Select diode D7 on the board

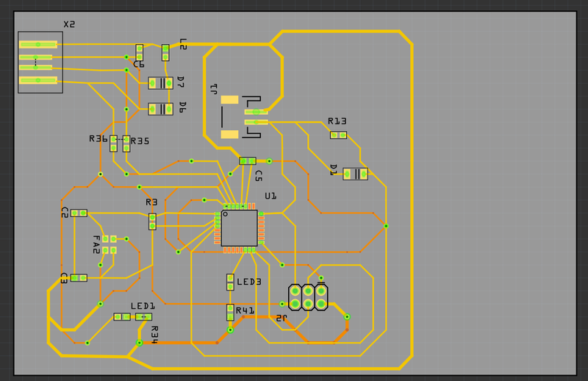[x=160, y=84]
